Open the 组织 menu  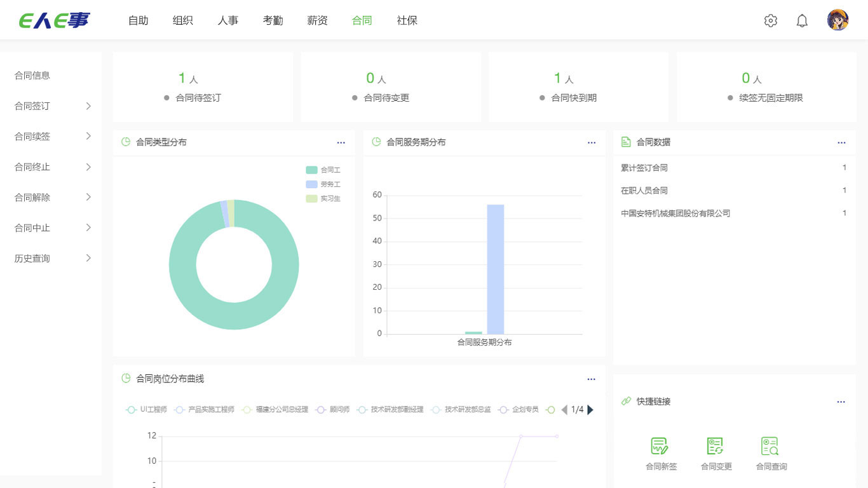click(183, 20)
